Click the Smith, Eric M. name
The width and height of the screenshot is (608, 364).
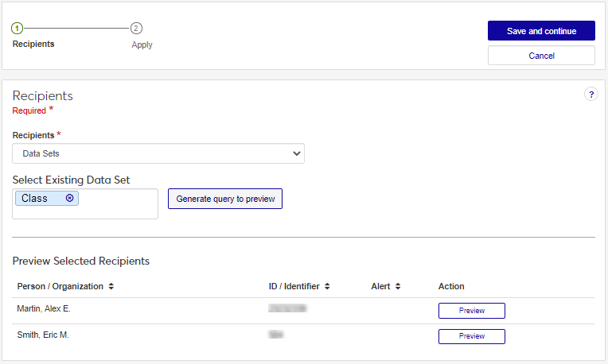click(43, 335)
